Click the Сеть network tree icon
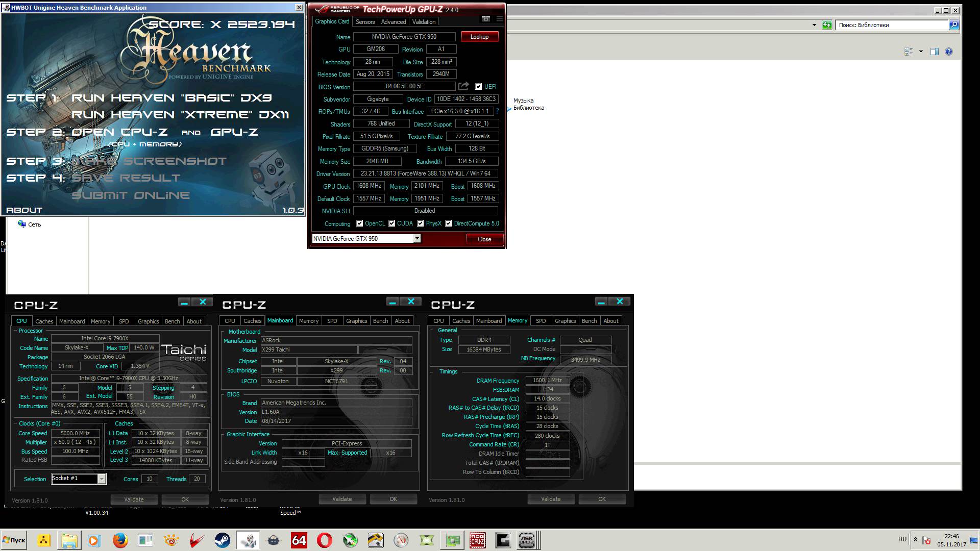The width and height of the screenshot is (980, 551). point(22,224)
